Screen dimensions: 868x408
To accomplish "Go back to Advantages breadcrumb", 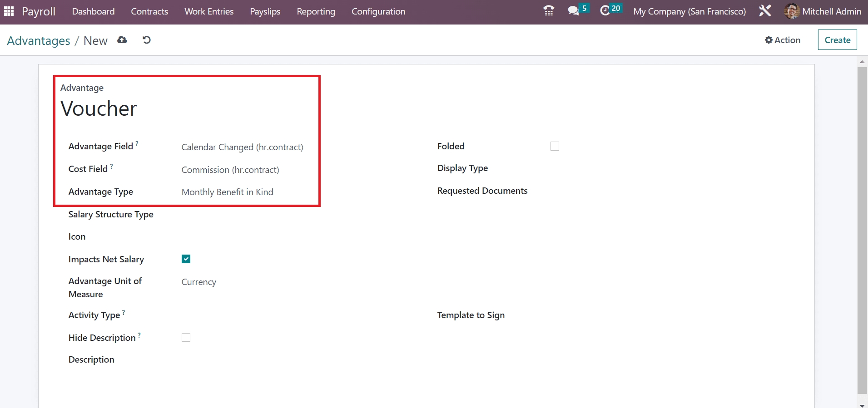I will click(x=39, y=41).
